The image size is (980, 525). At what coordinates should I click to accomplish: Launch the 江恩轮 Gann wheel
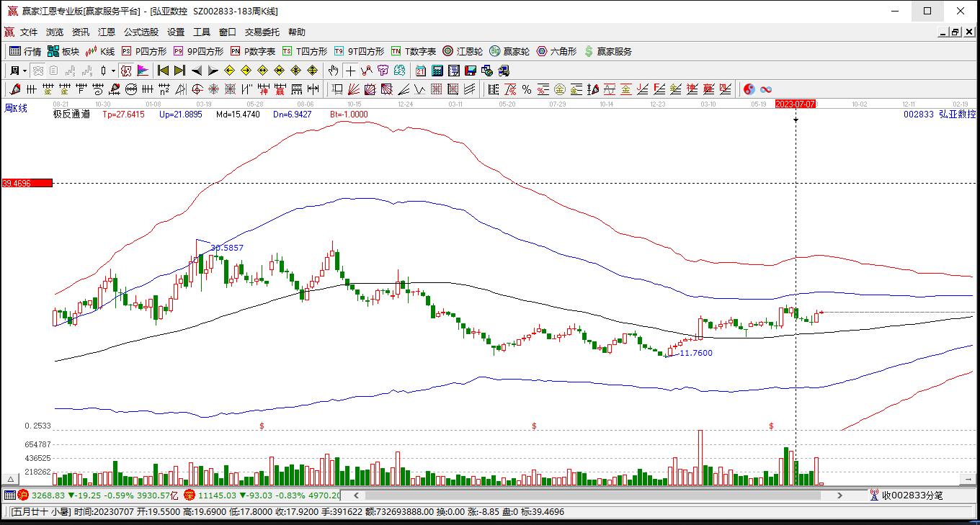[x=463, y=51]
